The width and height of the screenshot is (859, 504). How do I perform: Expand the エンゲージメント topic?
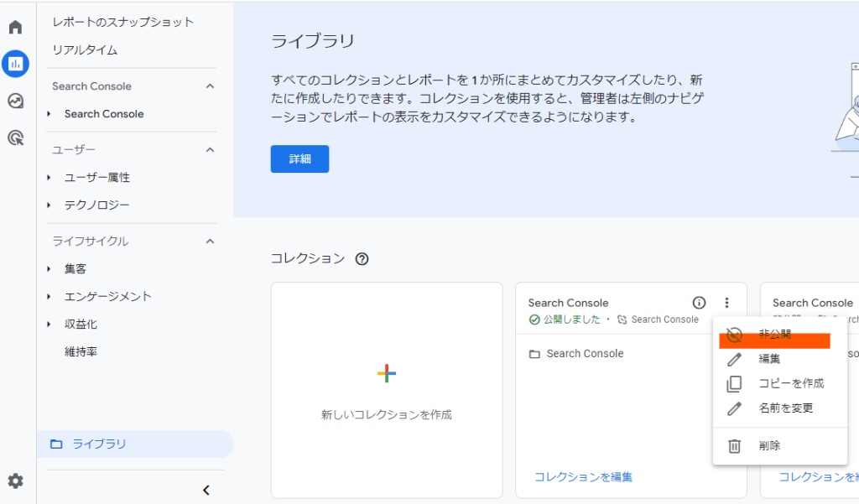[49, 296]
